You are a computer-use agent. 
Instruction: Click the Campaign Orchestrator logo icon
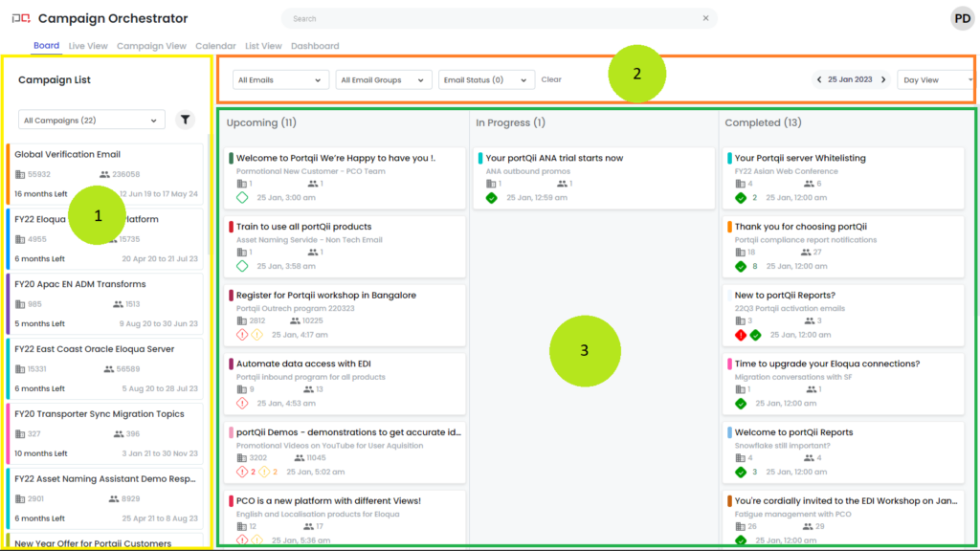click(x=19, y=19)
